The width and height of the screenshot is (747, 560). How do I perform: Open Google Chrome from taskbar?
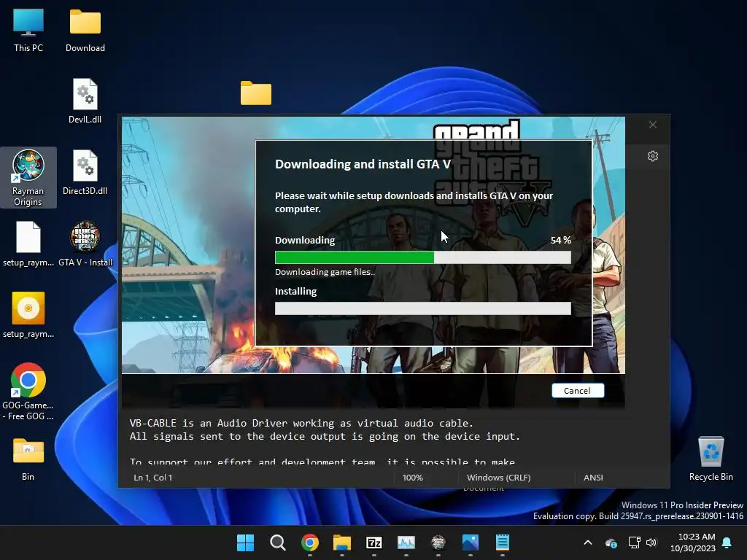click(x=309, y=542)
